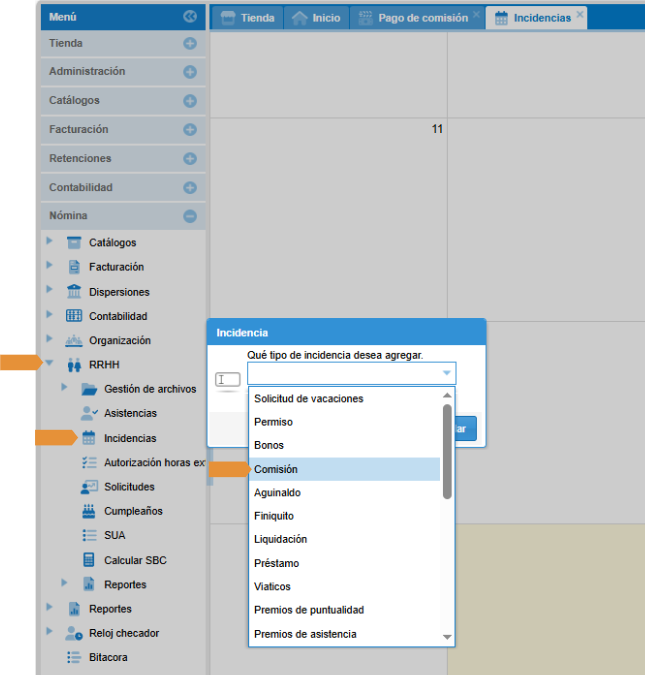Open Reloj checador icon in sidebar
The width and height of the screenshot is (645, 675).
coord(73,633)
